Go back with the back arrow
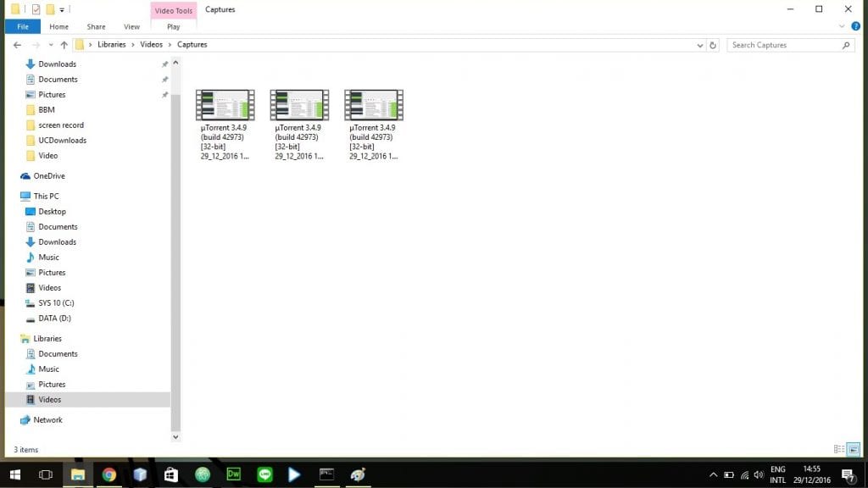868x488 pixels. point(17,45)
